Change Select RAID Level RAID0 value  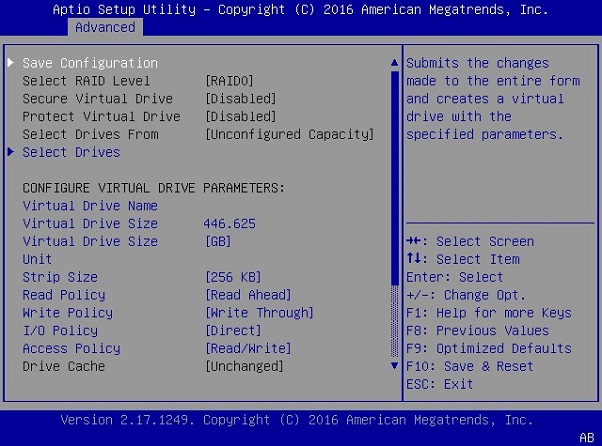pos(229,81)
